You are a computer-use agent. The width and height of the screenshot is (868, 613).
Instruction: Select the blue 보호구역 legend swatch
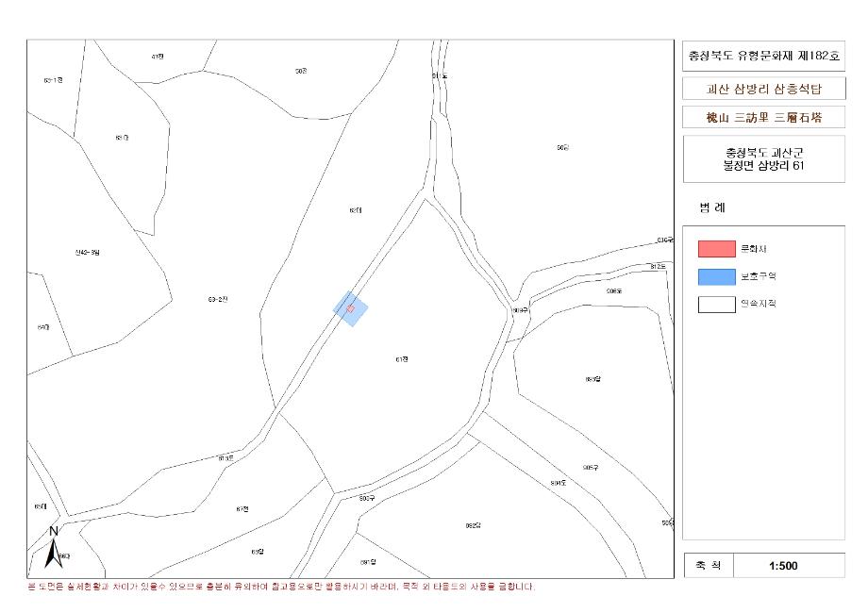[716, 276]
